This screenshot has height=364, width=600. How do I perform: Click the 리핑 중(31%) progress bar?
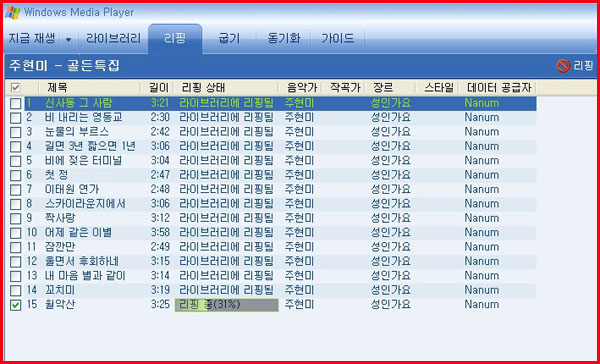[x=227, y=305]
